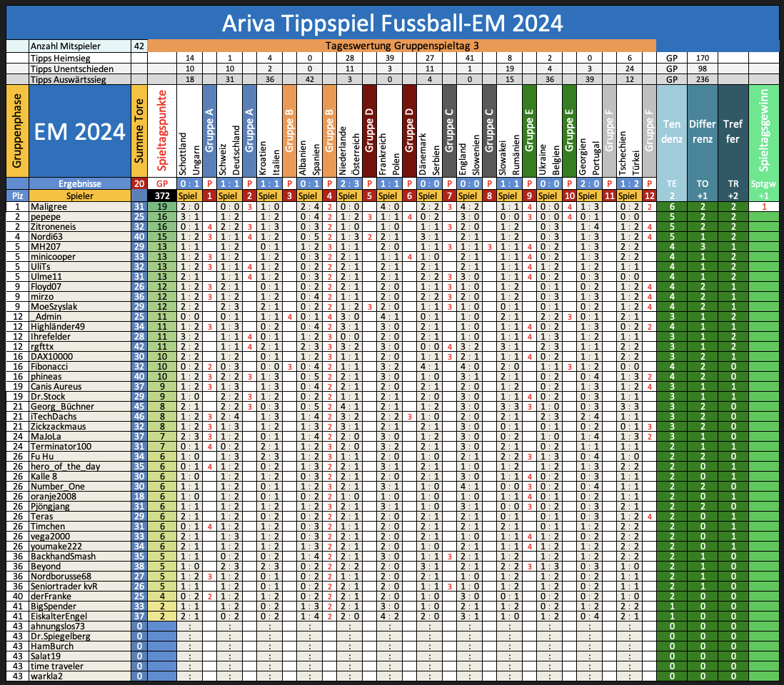Click the 'Treffer' column header
The height and width of the screenshot is (685, 784).
(733, 131)
